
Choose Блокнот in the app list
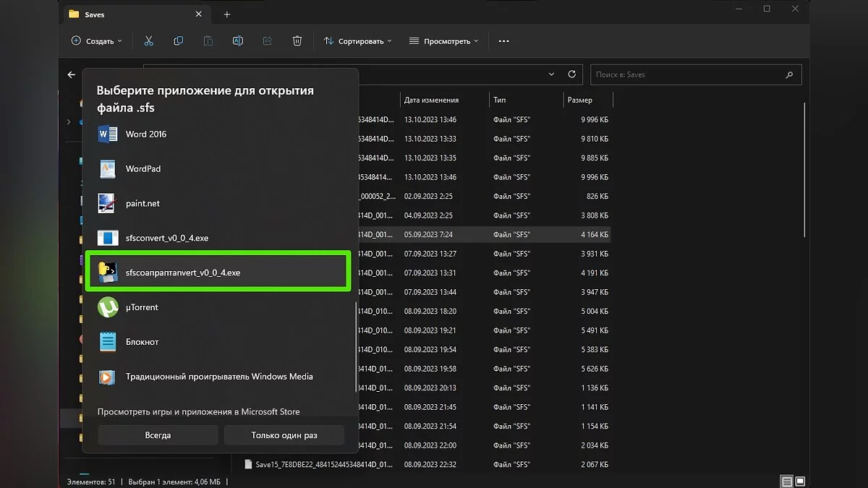coord(142,342)
